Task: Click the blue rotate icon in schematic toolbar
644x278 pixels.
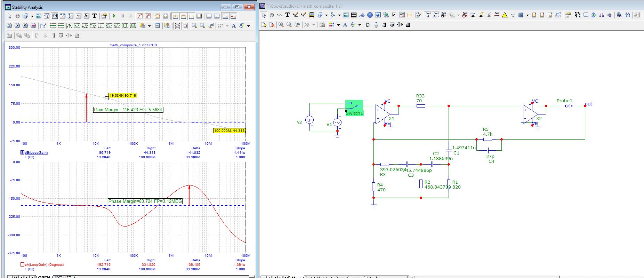Action: (593, 15)
